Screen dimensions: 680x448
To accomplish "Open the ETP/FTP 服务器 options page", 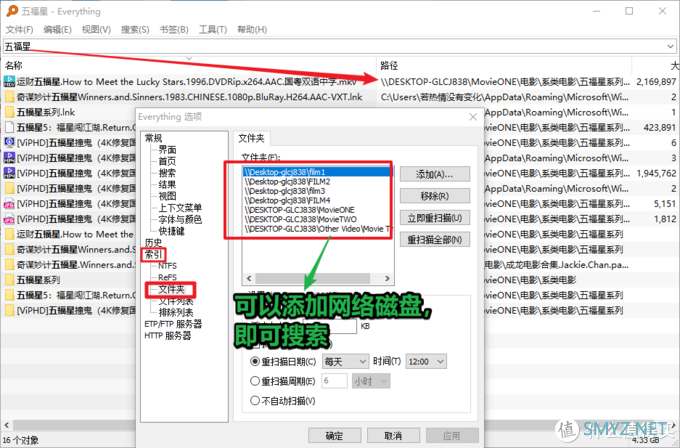I will pos(173,324).
